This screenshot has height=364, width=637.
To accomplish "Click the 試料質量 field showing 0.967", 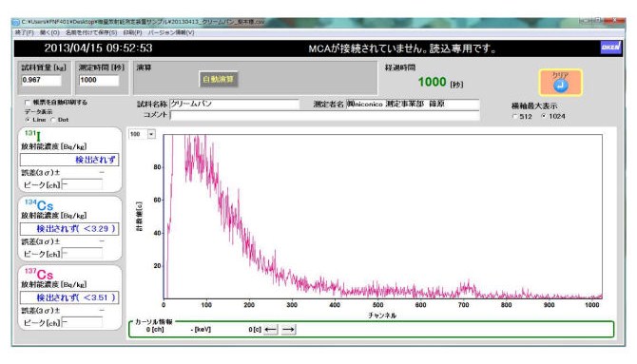I will pyautogui.click(x=42, y=80).
